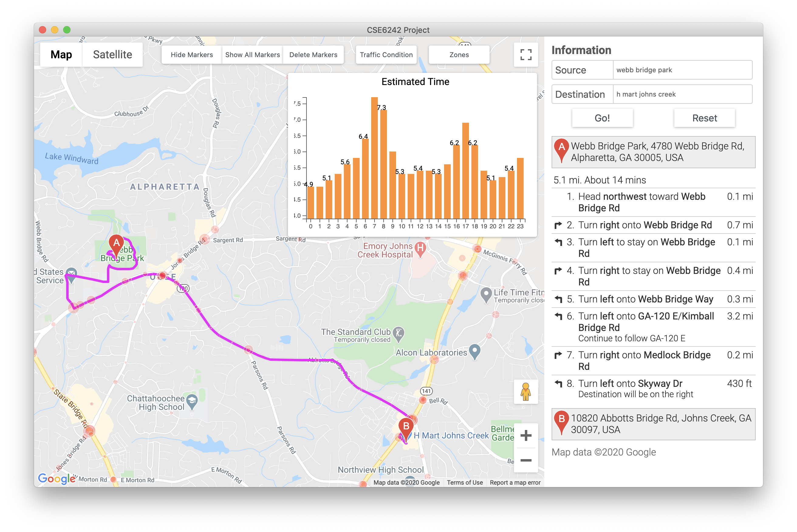Click the fullscreen map toggle icon
The height and width of the screenshot is (532, 797).
pos(525,55)
